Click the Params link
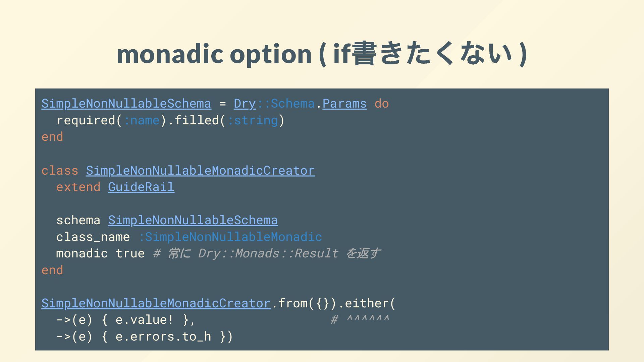The width and height of the screenshot is (644, 362). (344, 104)
